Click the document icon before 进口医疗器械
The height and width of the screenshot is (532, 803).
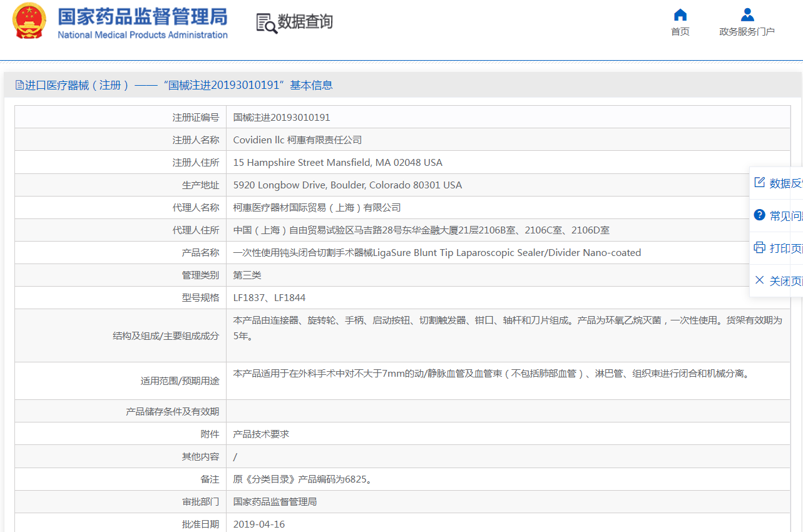[19, 85]
